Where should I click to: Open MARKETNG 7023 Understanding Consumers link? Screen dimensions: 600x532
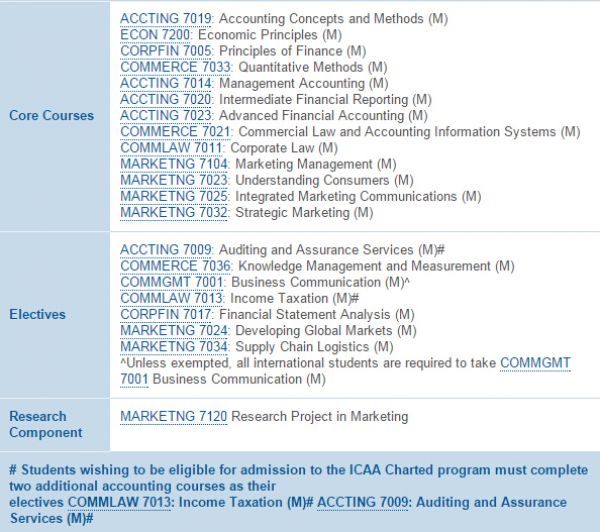pos(175,180)
